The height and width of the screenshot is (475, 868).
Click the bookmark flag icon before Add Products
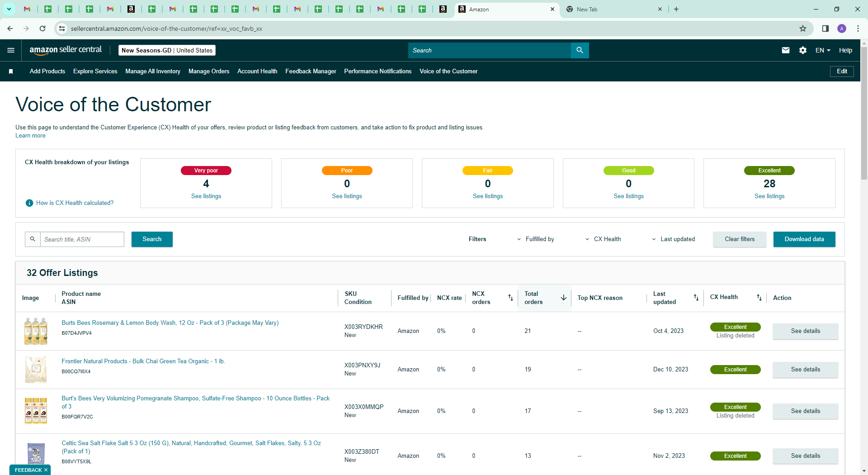pyautogui.click(x=11, y=71)
